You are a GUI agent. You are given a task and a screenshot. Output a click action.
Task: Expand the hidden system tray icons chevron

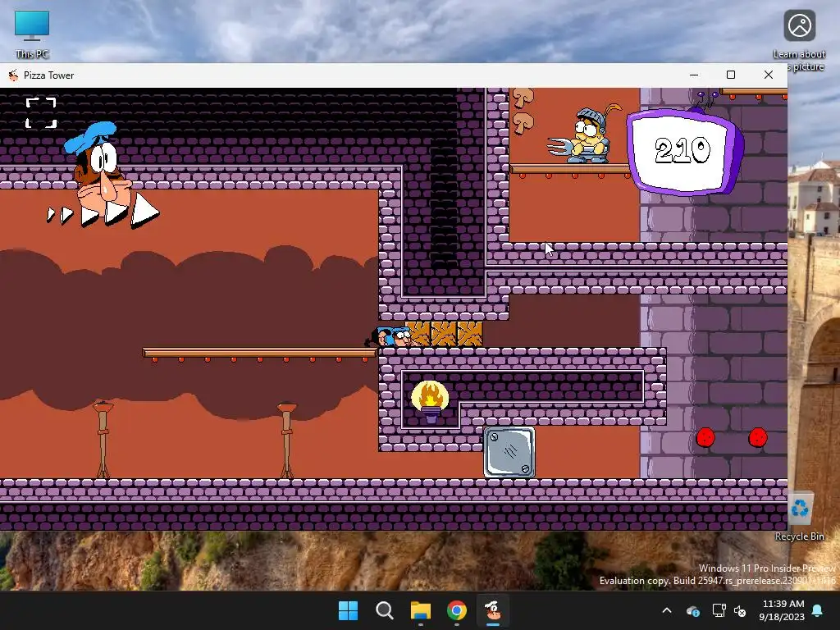click(x=667, y=610)
